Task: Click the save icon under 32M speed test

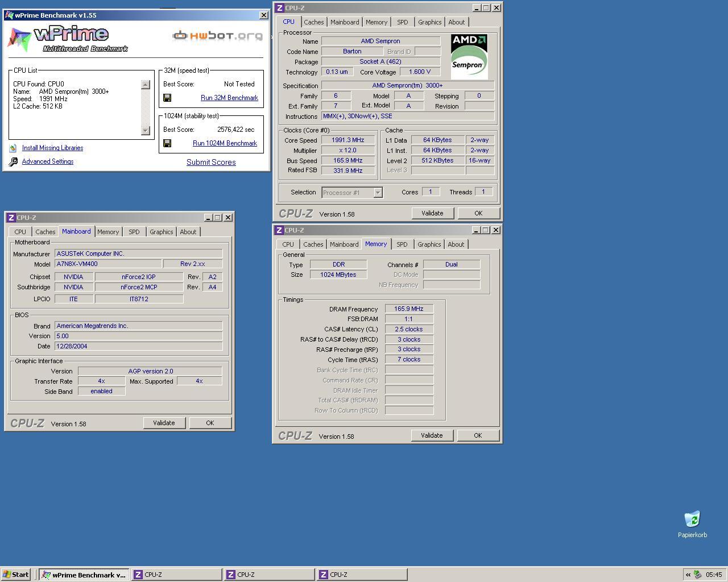Action: (167, 98)
